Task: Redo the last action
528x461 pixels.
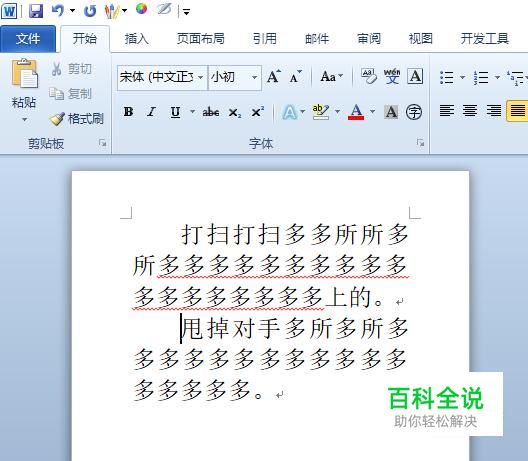Action: coord(90,11)
